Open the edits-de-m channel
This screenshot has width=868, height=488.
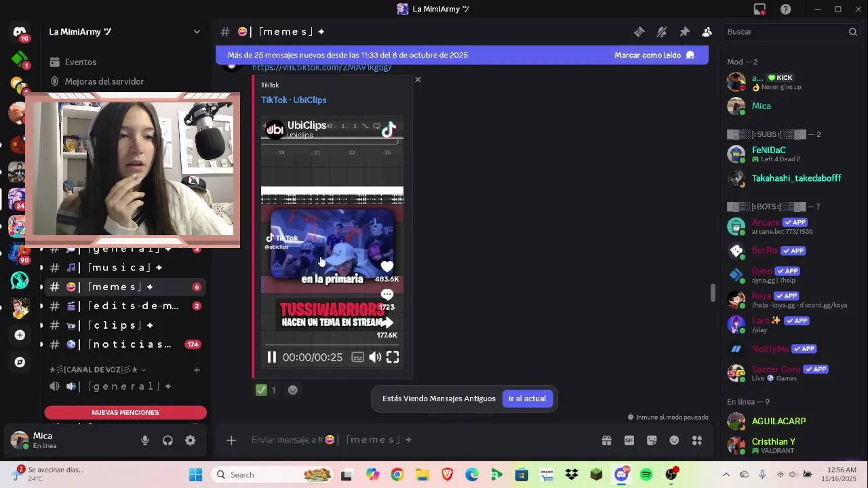125,306
